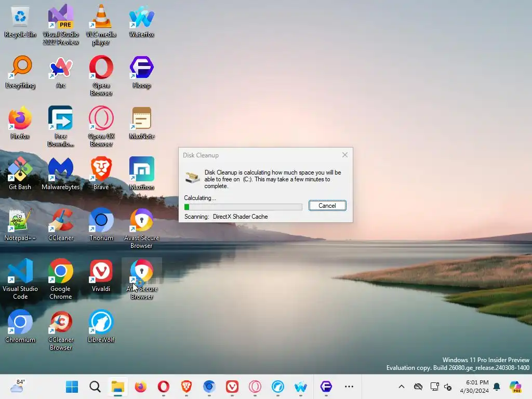Open File Explorer from the taskbar

click(x=118, y=387)
